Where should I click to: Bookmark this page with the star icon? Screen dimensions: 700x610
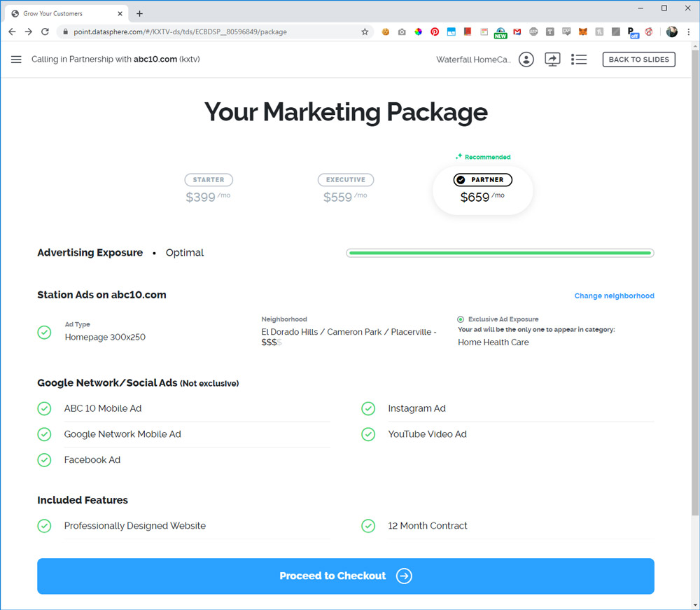click(x=365, y=32)
